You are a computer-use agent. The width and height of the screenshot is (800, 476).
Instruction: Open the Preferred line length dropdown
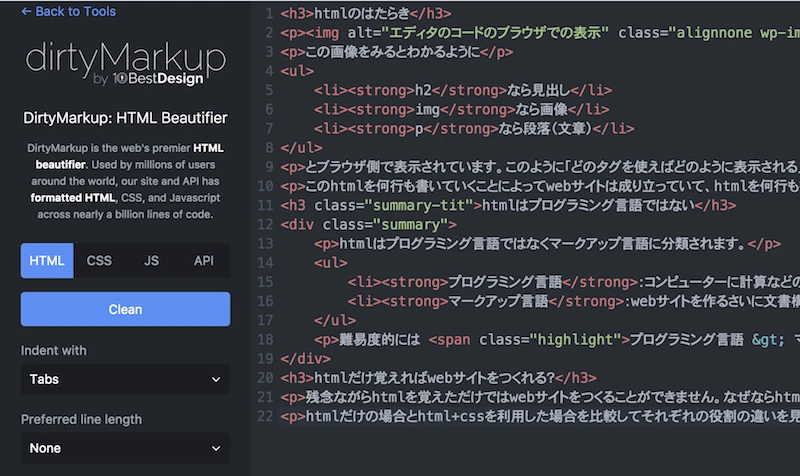126,448
